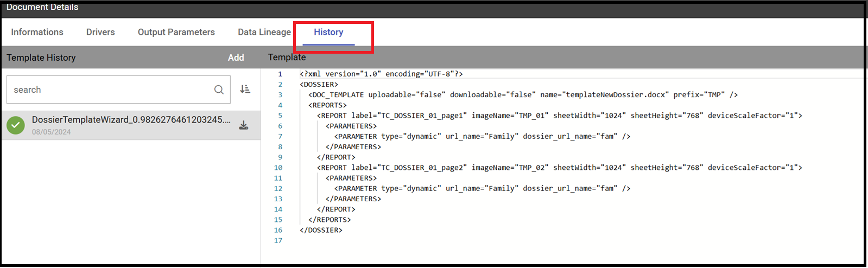The height and width of the screenshot is (268, 868).
Task: Download the DossierTemplateWizard template file
Action: pyautogui.click(x=244, y=125)
